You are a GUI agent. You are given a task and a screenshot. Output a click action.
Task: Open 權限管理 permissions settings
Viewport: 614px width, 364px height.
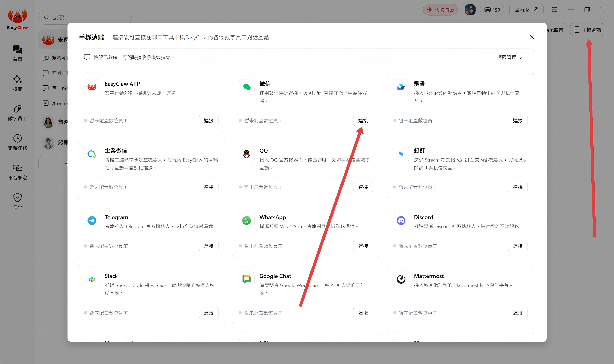point(509,57)
